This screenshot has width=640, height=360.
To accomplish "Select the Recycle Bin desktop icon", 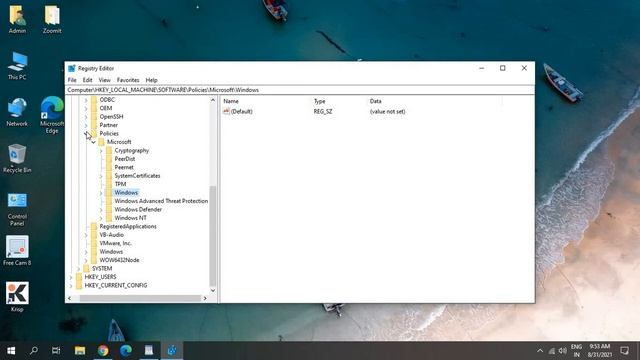I will [17, 158].
